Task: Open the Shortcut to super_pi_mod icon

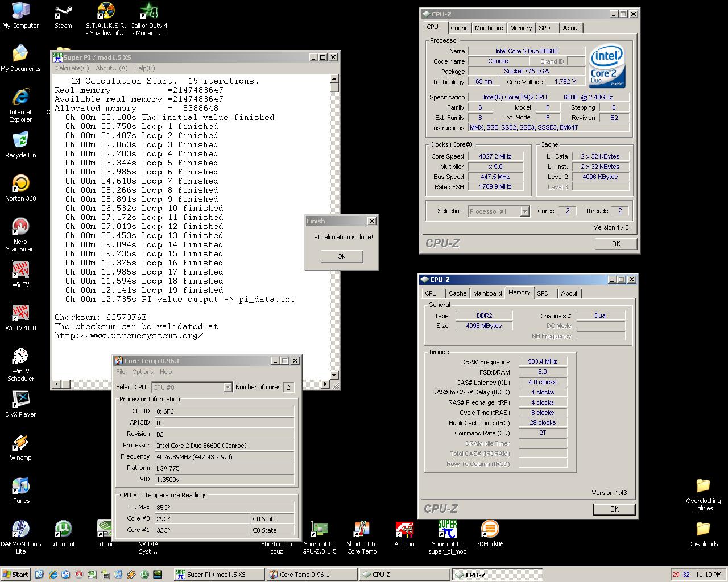Action: [447, 537]
